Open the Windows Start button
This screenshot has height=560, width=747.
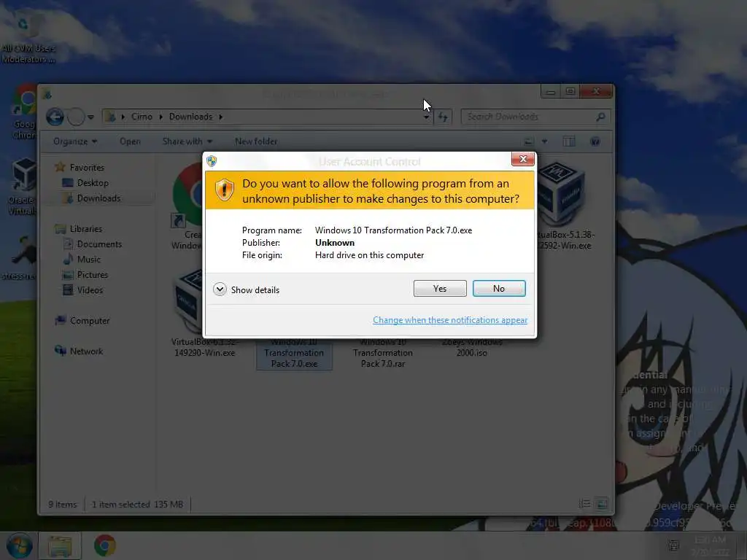point(19,545)
